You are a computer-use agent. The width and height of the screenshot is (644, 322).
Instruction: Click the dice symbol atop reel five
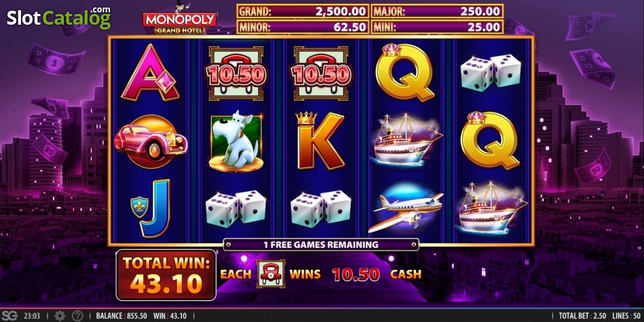[x=491, y=72]
